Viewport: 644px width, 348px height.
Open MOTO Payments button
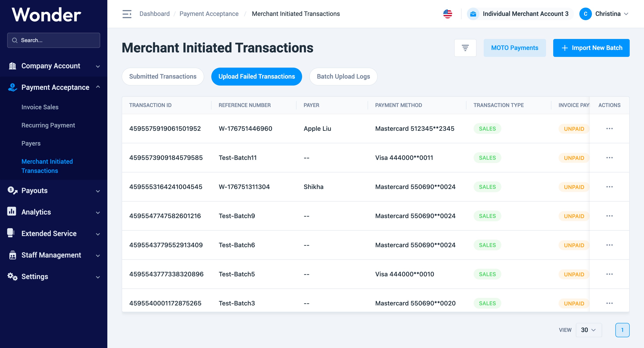[x=515, y=48]
